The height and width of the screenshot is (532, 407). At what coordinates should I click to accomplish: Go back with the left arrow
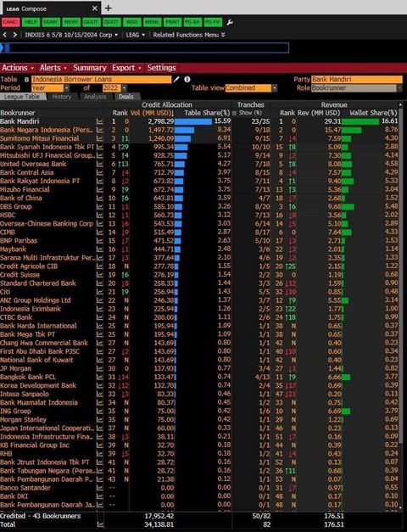(x=5, y=35)
